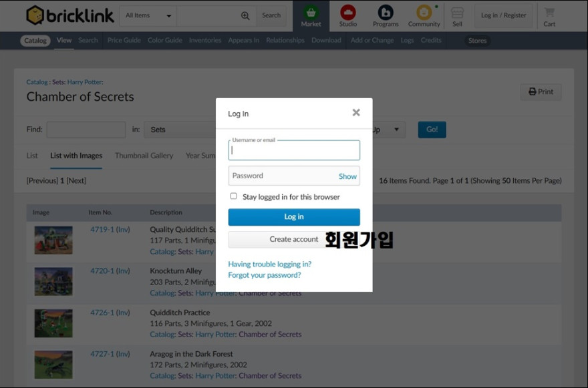Open Chamber of Secrets link under Quidditch Practice
This screenshot has width=588, height=388.
click(270, 335)
